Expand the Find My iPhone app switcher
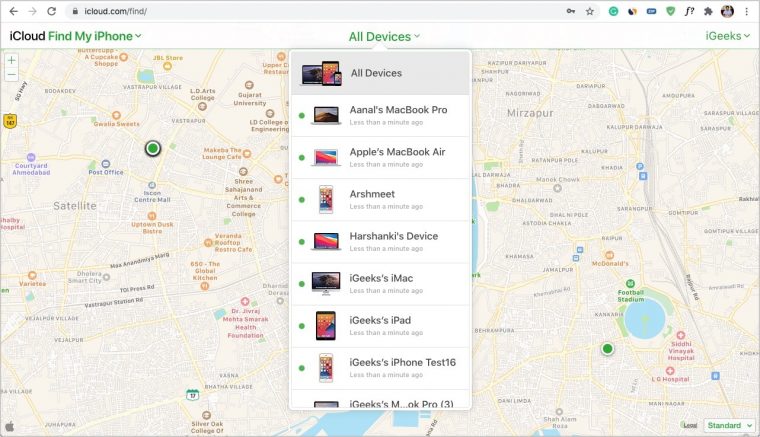 click(x=95, y=36)
